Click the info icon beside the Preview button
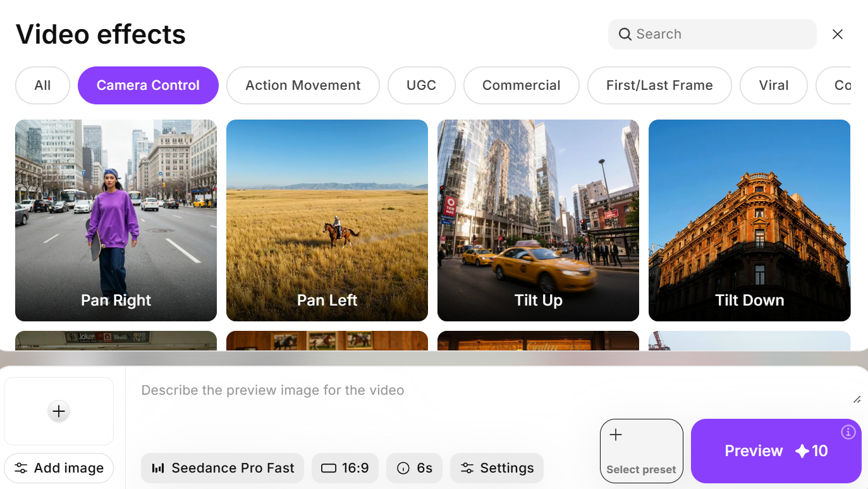868x489 pixels. click(848, 431)
